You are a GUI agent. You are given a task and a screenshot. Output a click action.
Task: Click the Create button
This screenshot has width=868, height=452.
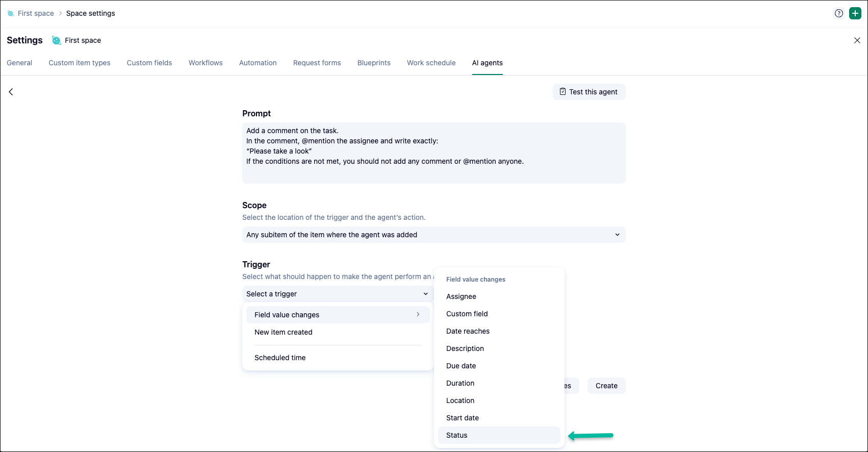(606, 386)
